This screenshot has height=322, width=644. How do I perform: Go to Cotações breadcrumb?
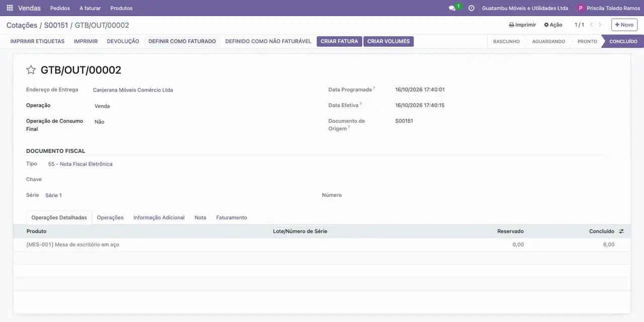[22, 25]
